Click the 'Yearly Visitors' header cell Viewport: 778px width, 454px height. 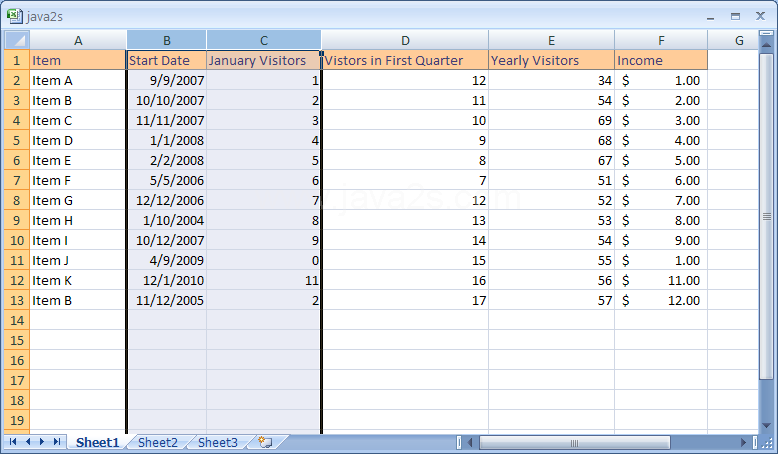(551, 60)
